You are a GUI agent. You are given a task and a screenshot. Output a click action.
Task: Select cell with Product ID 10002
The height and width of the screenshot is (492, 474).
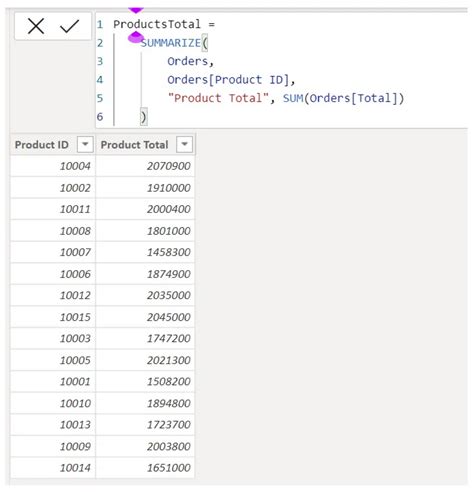[53, 187]
